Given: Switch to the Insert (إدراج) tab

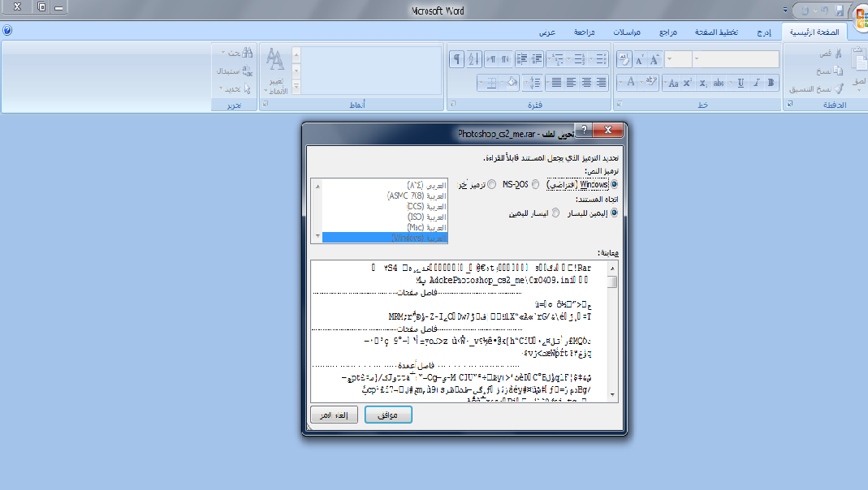Looking at the screenshot, I should tap(764, 32).
